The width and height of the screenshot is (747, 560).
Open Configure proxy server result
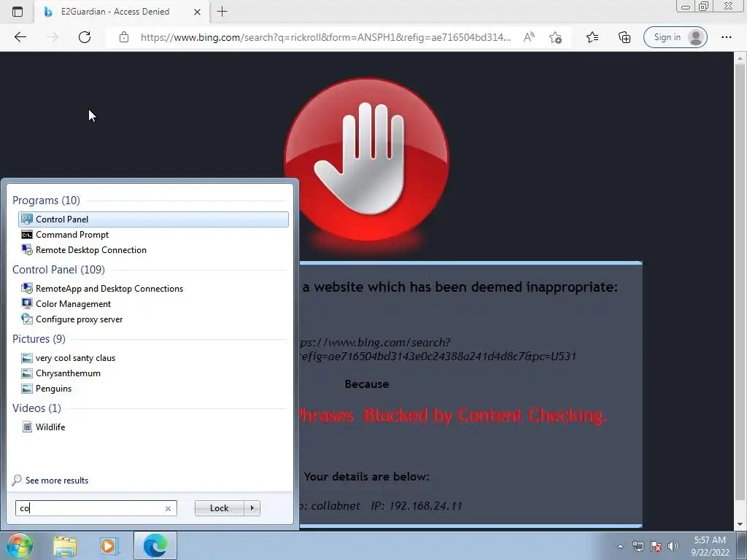click(153, 319)
